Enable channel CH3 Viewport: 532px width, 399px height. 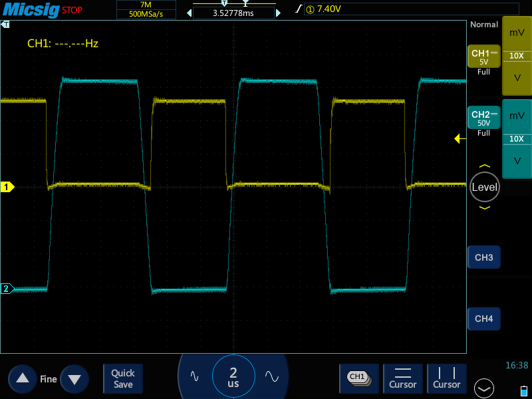[484, 257]
